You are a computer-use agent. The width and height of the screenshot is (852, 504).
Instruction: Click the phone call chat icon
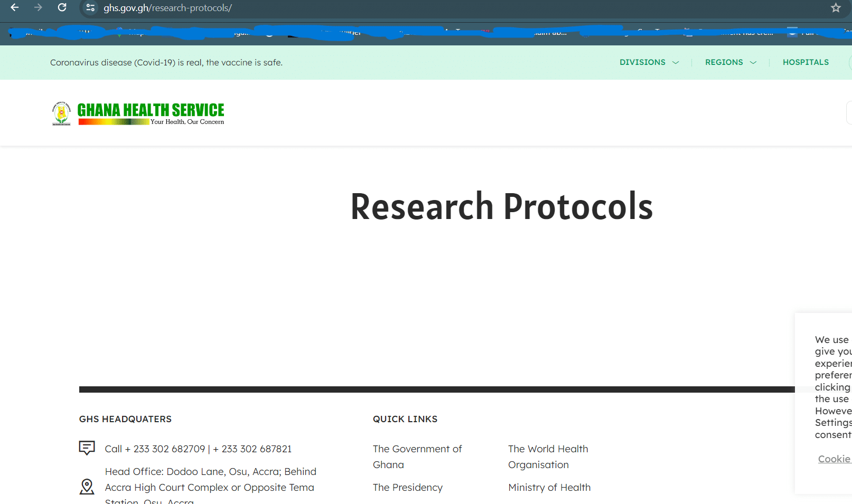(87, 448)
